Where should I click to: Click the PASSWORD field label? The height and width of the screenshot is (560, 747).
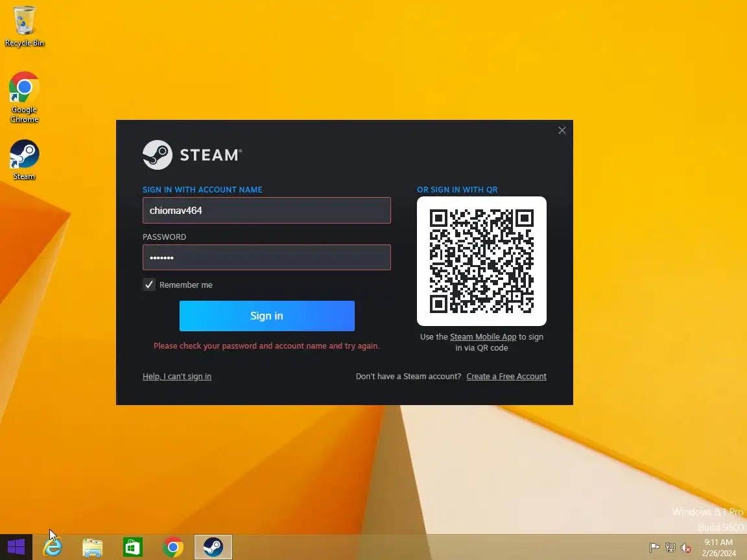click(164, 237)
